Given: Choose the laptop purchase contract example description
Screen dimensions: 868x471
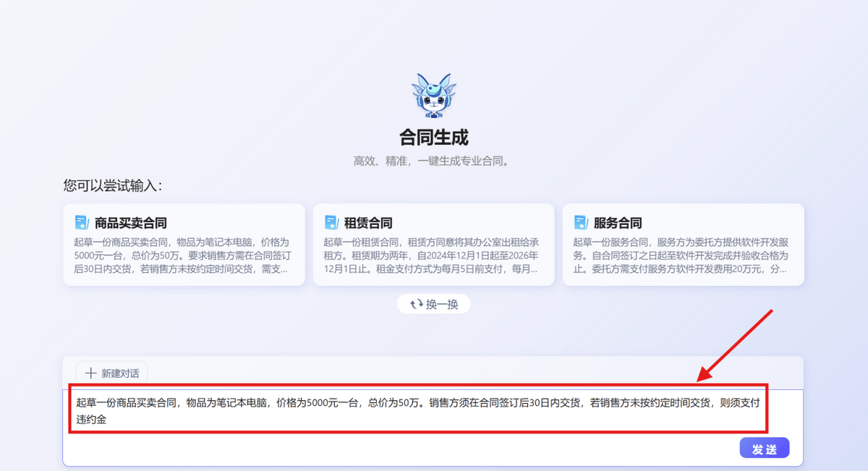Looking at the screenshot, I should pyautogui.click(x=184, y=255).
